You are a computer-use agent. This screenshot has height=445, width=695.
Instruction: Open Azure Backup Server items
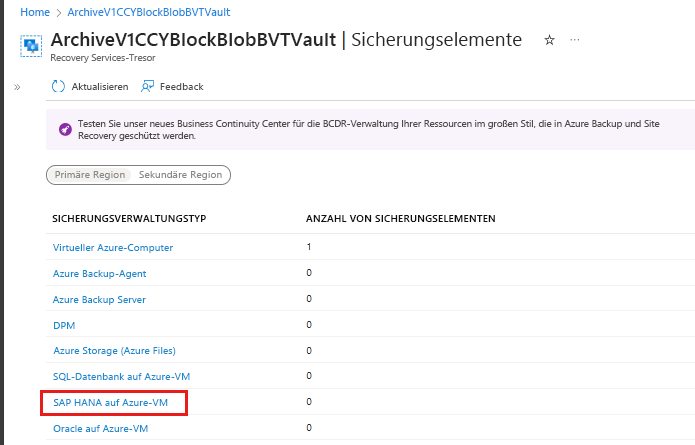click(99, 300)
